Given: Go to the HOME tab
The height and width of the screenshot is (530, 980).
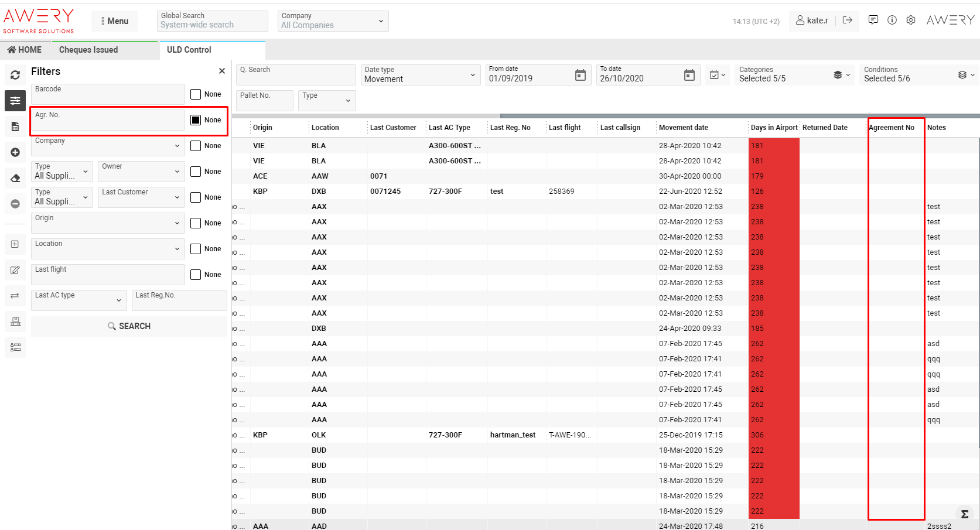Looking at the screenshot, I should tap(25, 50).
